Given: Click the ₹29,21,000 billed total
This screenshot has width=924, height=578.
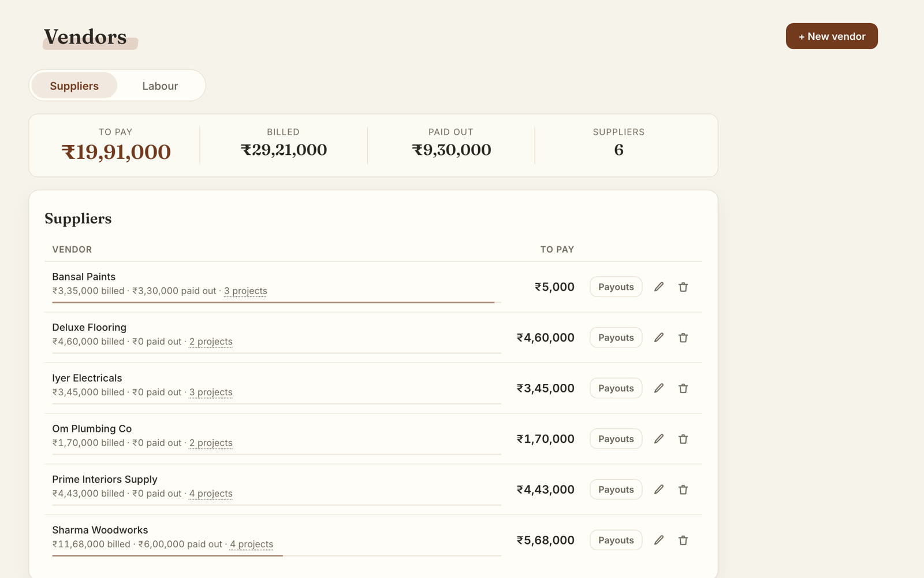Looking at the screenshot, I should point(284,150).
